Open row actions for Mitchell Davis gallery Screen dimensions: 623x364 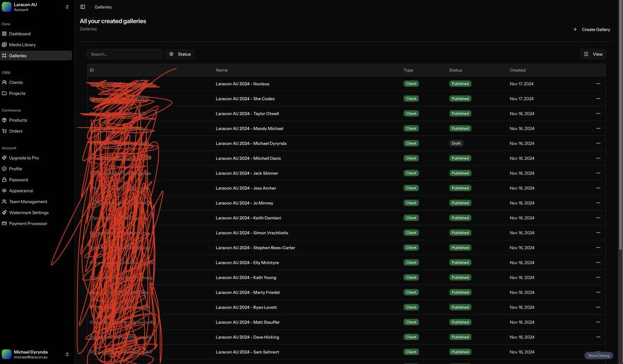(598, 158)
